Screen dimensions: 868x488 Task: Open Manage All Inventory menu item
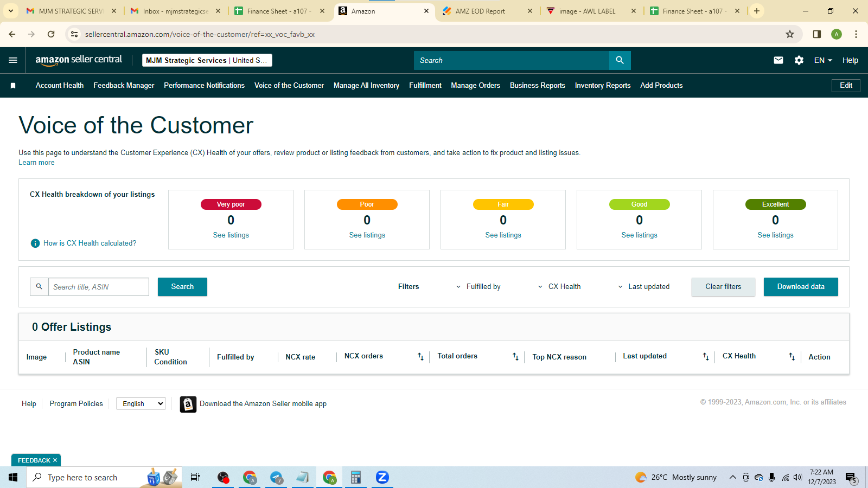coord(366,86)
